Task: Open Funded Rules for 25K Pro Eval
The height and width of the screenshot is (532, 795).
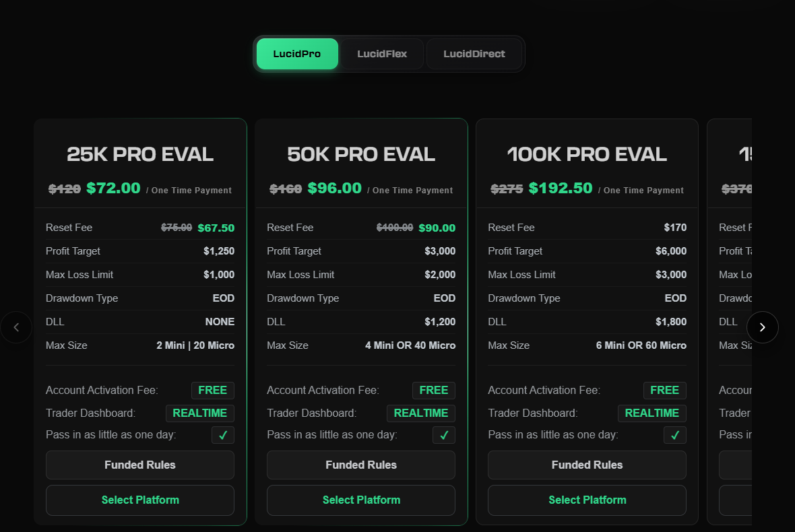Action: [x=139, y=465]
